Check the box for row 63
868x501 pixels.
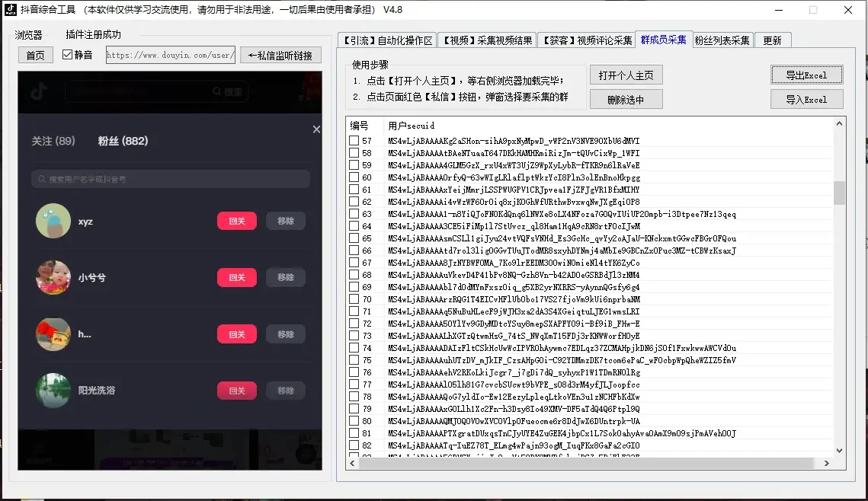click(354, 213)
